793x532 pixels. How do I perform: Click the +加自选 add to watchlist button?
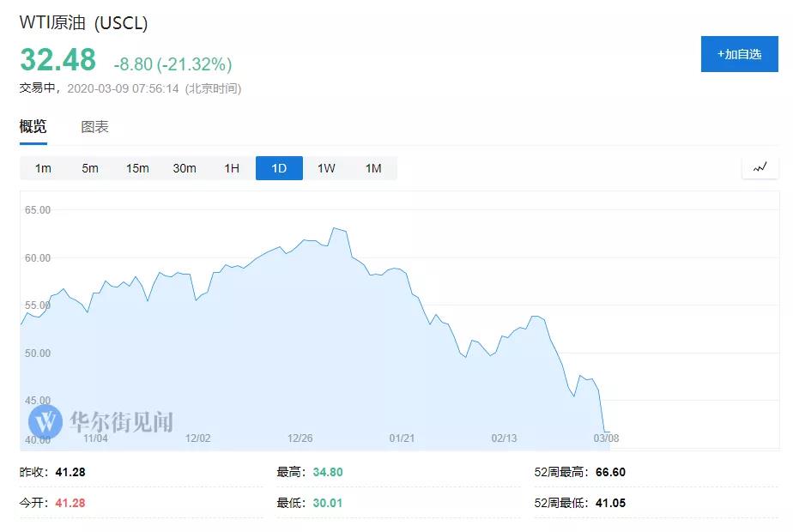[x=739, y=54]
